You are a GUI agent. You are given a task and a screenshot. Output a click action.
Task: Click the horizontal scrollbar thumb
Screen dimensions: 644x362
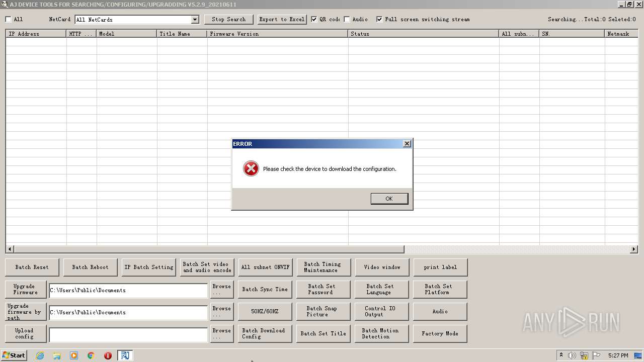click(x=209, y=249)
